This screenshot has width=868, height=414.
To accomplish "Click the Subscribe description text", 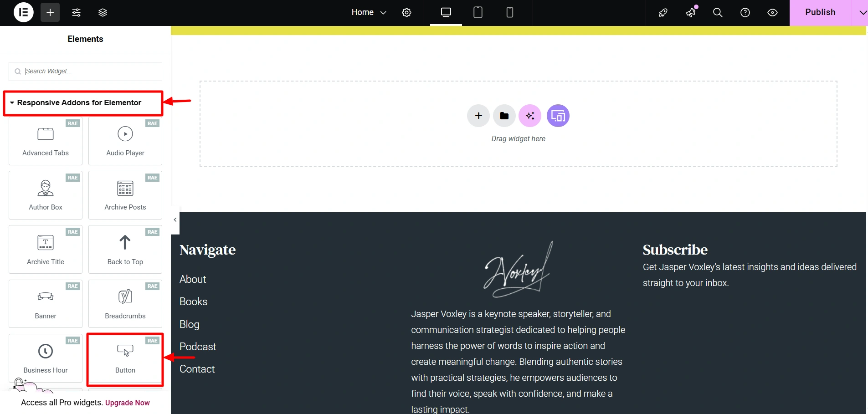I will click(750, 275).
